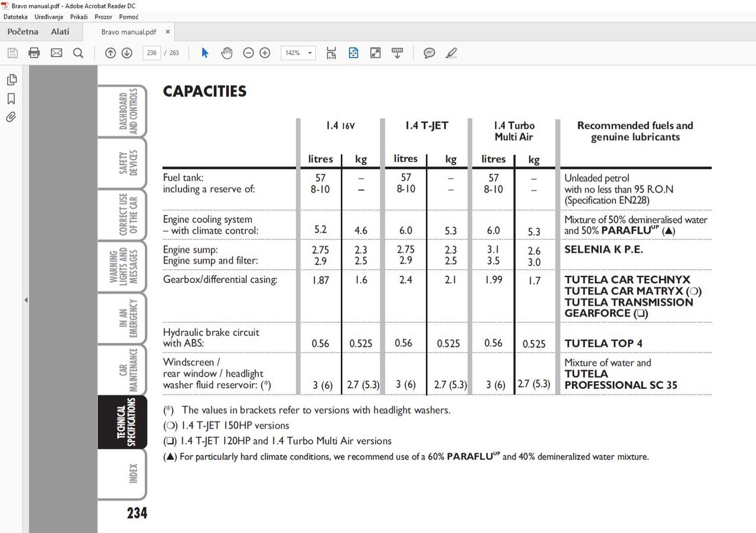Click 'Unleaded petrol' fuel text
756x533 pixels.
point(597,178)
